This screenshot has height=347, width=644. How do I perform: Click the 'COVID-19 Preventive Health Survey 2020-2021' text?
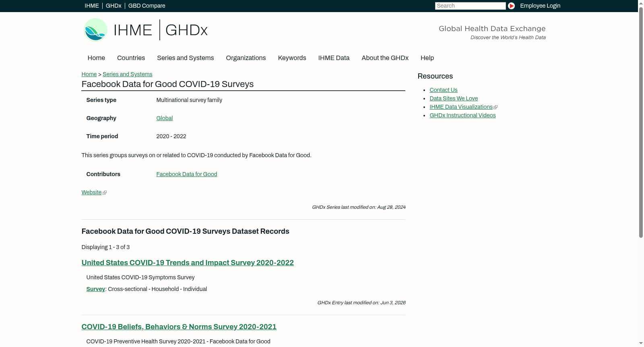click(178, 341)
